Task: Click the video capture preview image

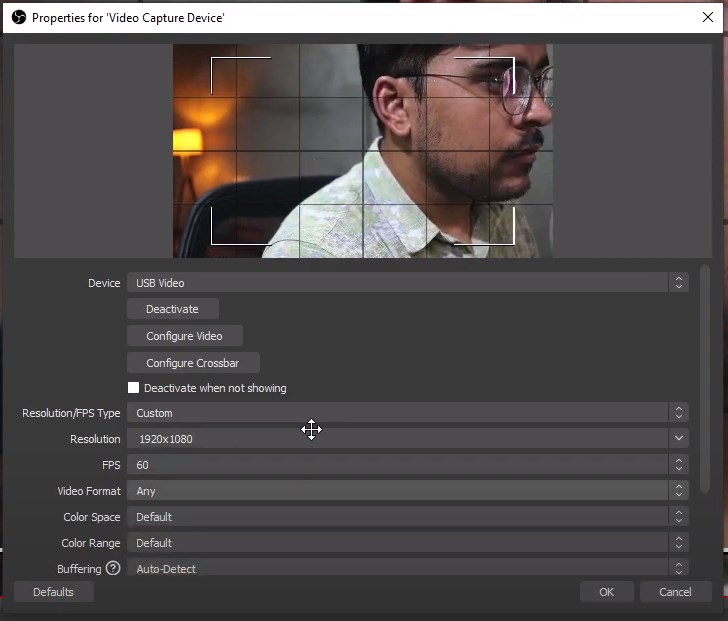Action: (363, 150)
